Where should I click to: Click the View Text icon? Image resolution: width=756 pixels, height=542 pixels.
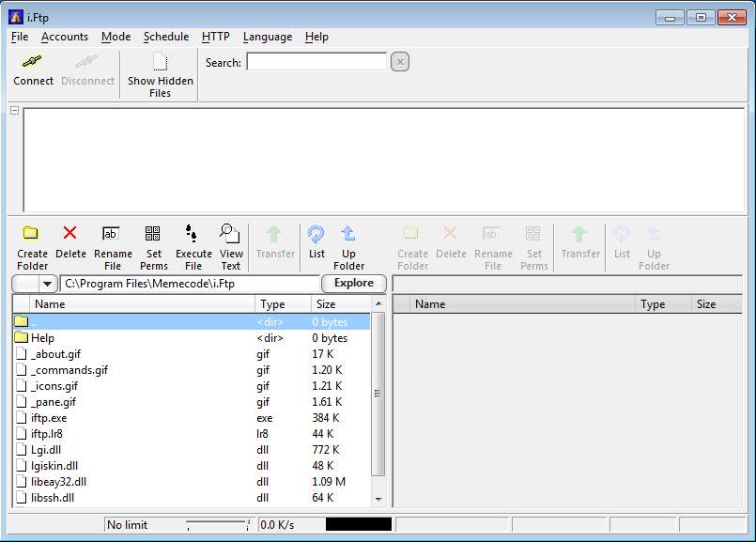(x=230, y=234)
